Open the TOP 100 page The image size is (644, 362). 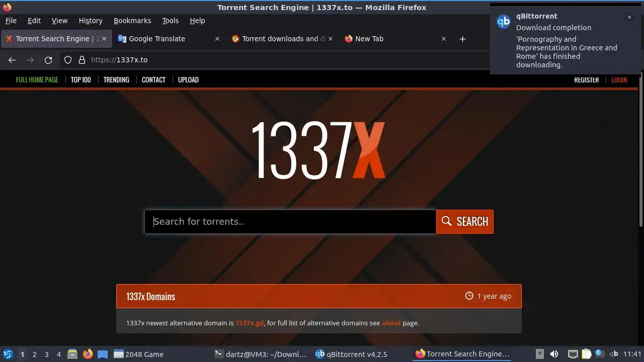click(80, 80)
